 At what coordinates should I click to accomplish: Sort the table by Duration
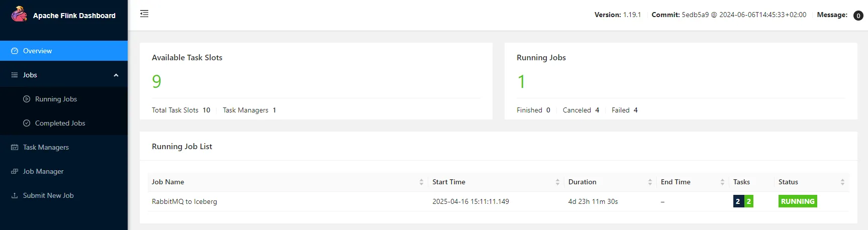point(650,182)
